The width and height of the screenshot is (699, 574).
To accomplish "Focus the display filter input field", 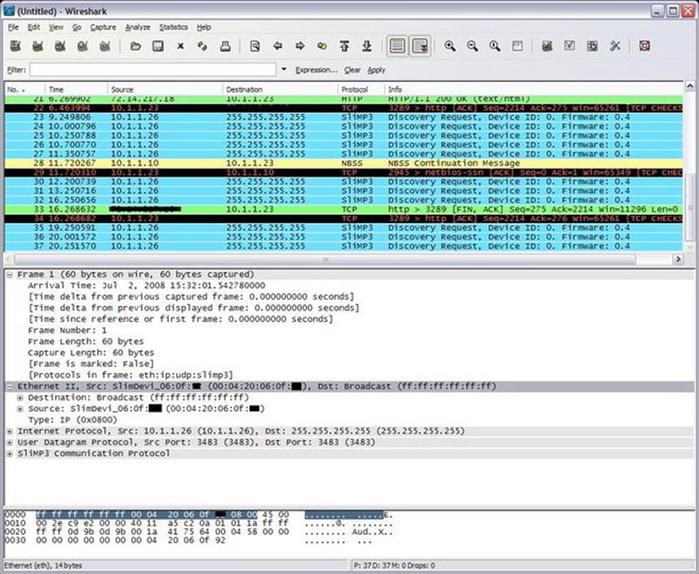I will point(153,70).
